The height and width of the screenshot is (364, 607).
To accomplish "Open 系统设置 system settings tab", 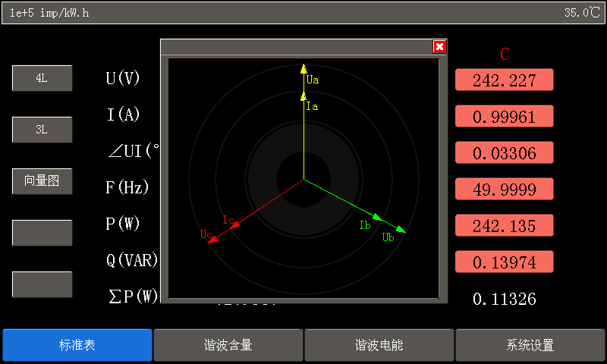I will (x=530, y=345).
